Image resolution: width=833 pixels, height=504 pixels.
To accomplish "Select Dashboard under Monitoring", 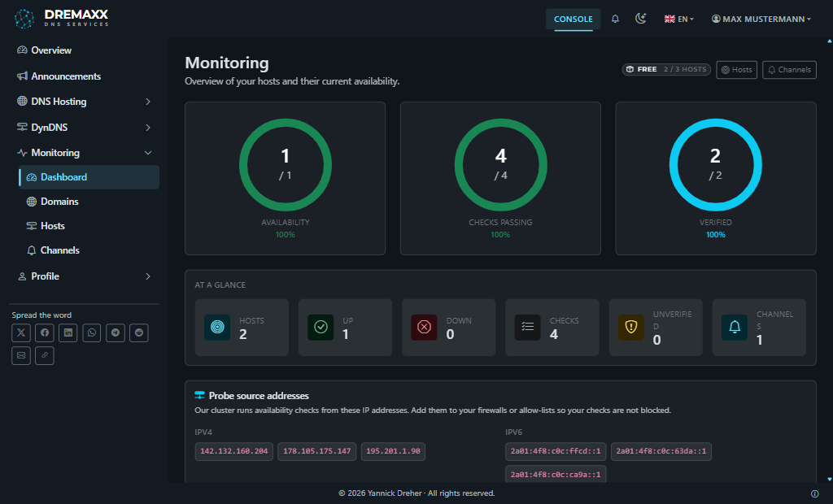I will point(89,177).
